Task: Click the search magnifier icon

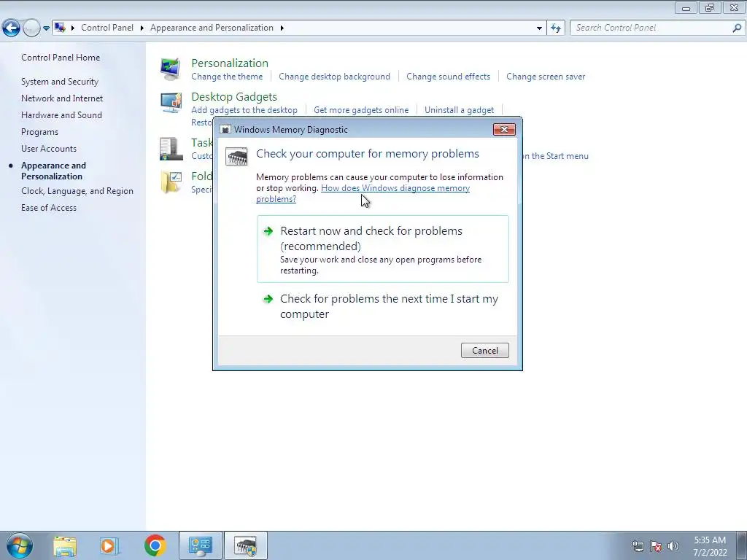Action: [x=737, y=28]
